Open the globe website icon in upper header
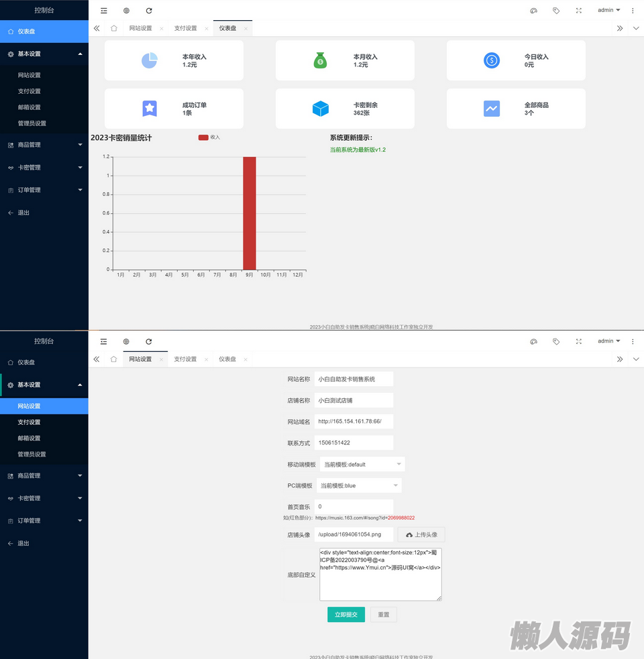 point(126,11)
